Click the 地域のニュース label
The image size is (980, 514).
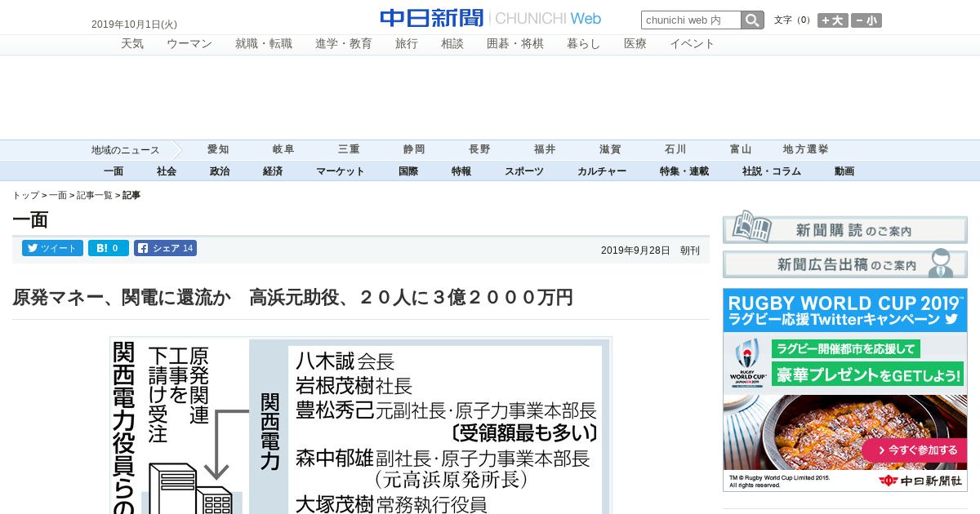(126, 150)
